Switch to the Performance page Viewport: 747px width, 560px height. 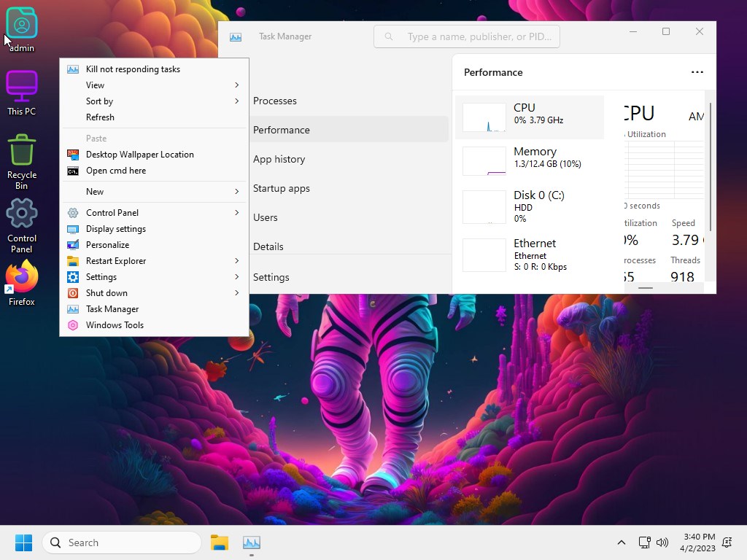pyautogui.click(x=349, y=130)
